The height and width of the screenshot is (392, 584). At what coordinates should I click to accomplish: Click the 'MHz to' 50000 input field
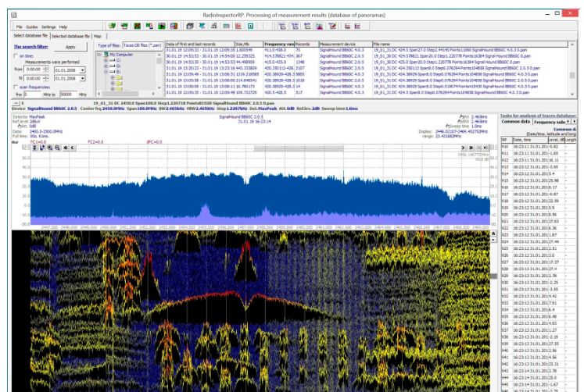[x=68, y=94]
